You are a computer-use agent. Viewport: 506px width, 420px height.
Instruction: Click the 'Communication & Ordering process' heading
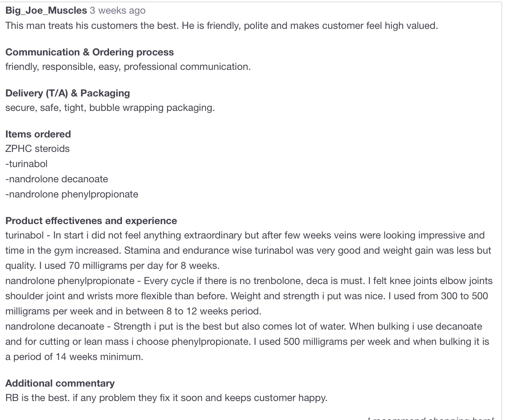pos(89,52)
